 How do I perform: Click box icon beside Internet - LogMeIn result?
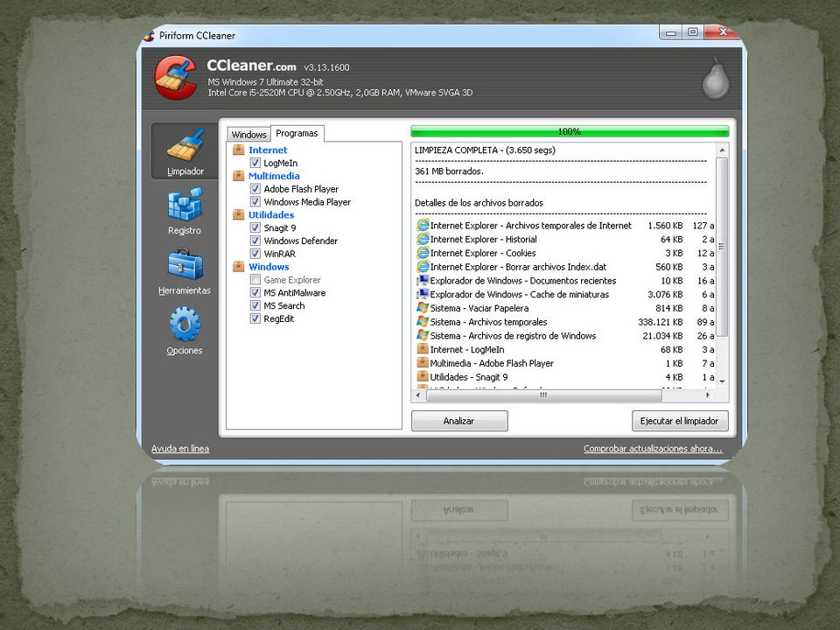point(423,349)
